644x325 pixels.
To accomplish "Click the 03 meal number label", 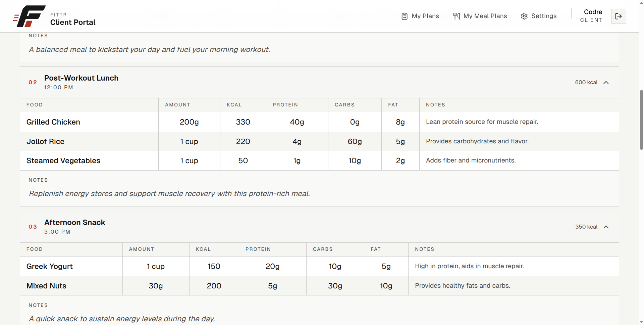I will (33, 227).
